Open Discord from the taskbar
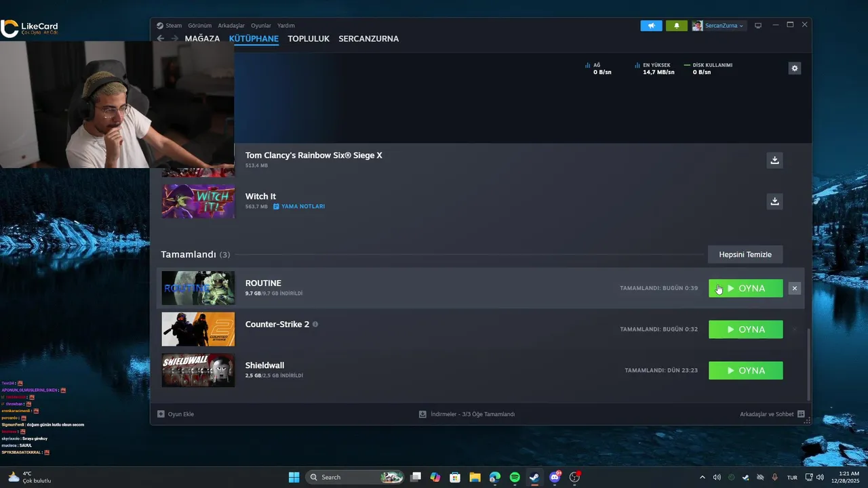This screenshot has height=488, width=868. pos(555,477)
